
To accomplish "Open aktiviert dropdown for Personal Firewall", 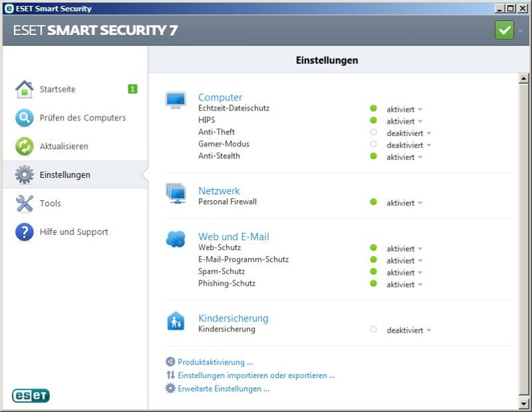I will click(404, 203).
